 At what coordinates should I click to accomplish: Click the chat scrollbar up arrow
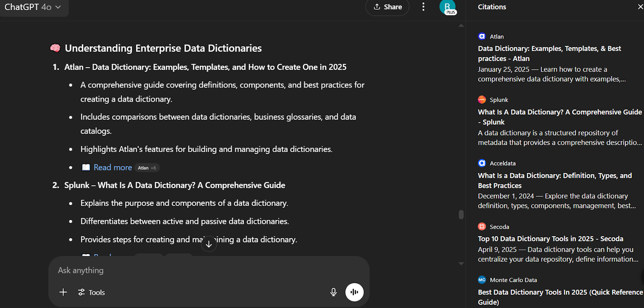(461, 25)
